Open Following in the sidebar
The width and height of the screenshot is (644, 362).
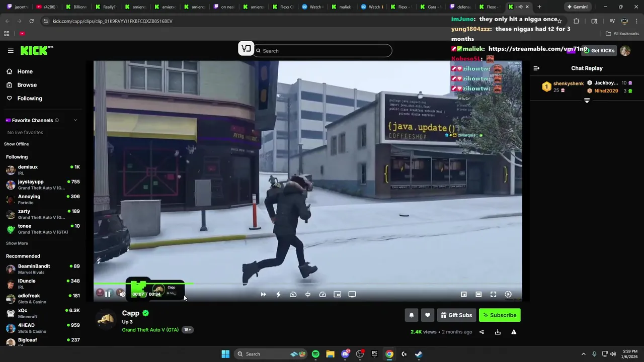[30, 99]
